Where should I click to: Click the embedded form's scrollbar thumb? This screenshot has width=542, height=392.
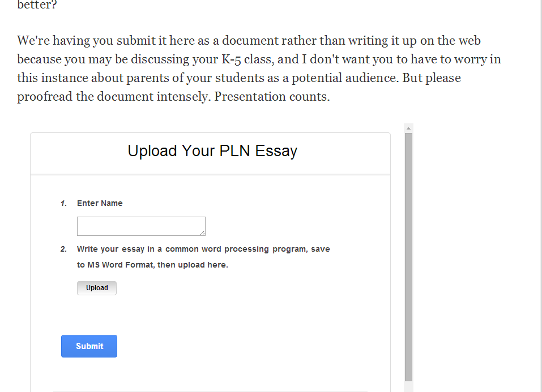[409, 255]
